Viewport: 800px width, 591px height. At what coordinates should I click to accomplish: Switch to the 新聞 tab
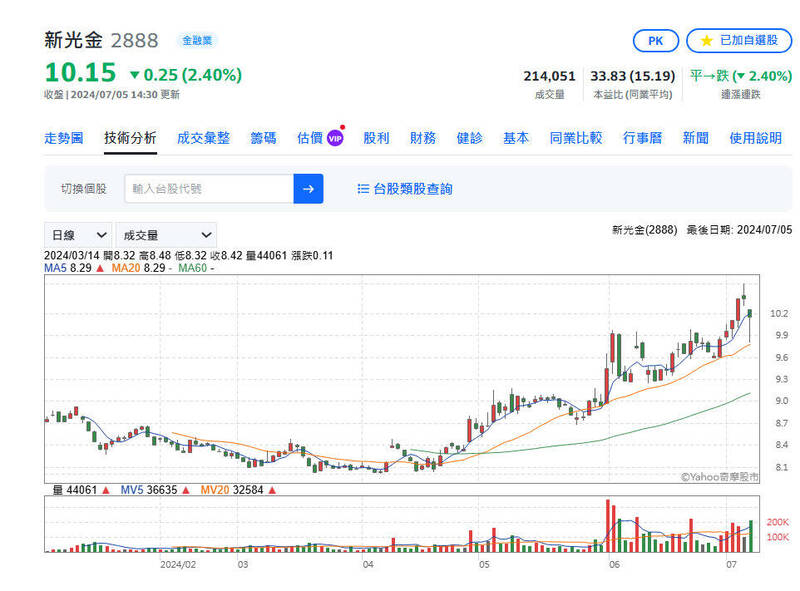[x=695, y=137]
